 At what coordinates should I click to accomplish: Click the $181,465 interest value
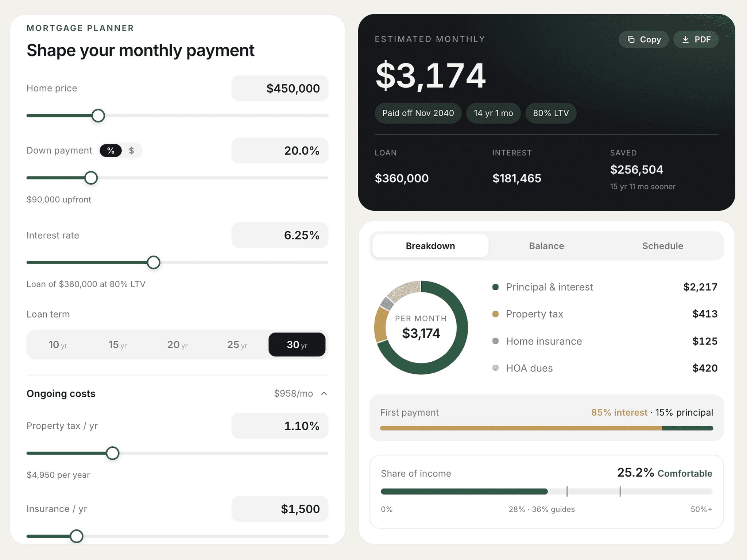pyautogui.click(x=516, y=178)
